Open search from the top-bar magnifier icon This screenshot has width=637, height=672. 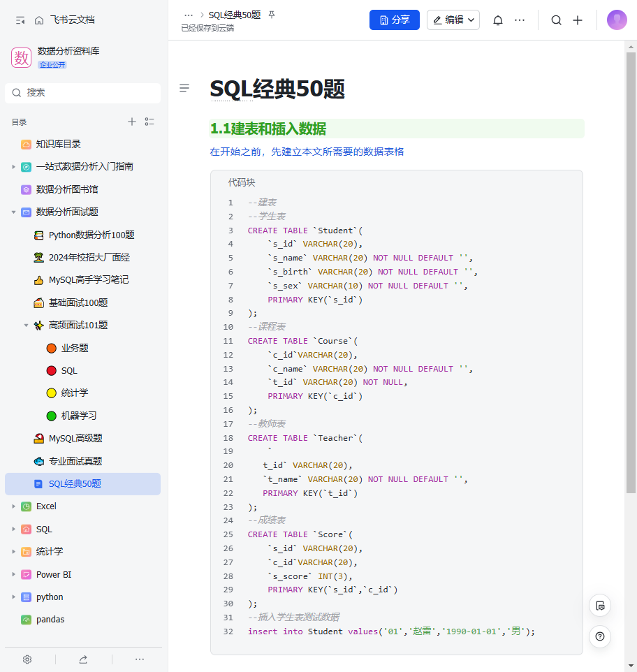point(556,20)
